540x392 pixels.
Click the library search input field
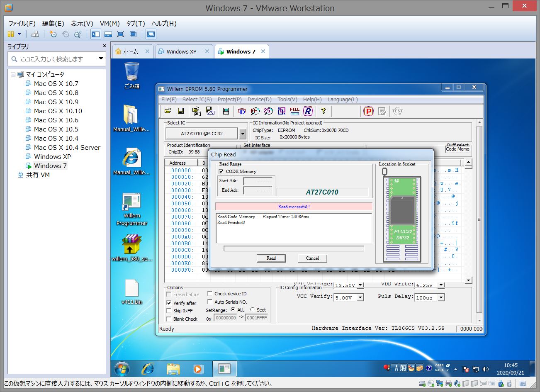pyautogui.click(x=57, y=59)
